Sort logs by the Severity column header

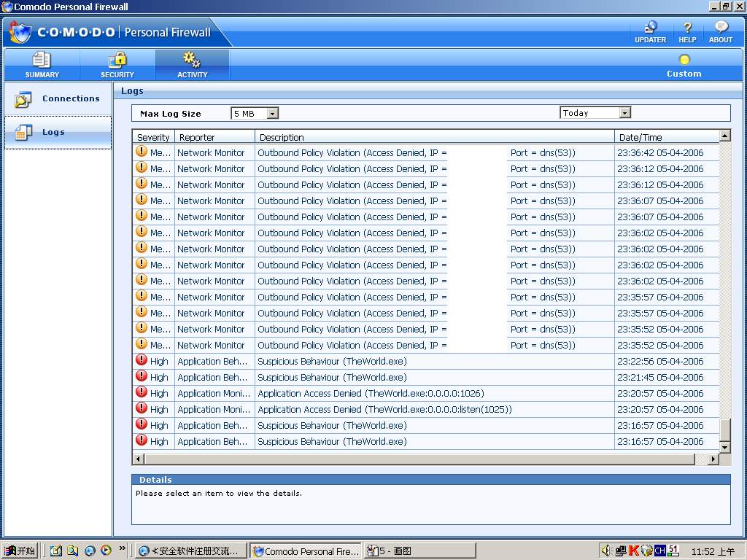pos(153,137)
